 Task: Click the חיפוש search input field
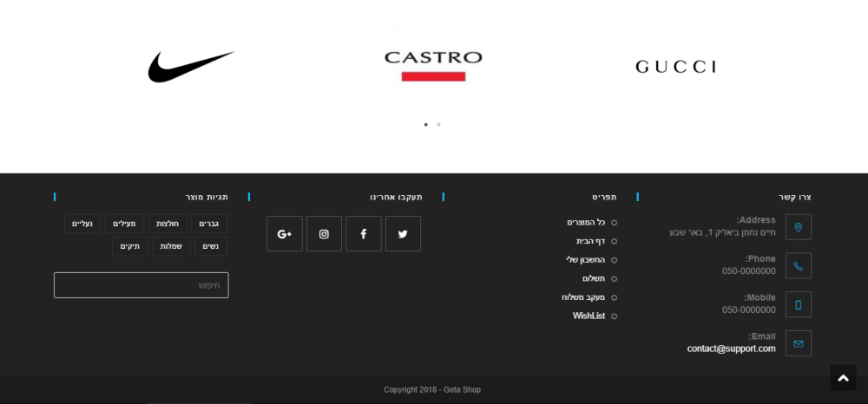[x=141, y=285]
